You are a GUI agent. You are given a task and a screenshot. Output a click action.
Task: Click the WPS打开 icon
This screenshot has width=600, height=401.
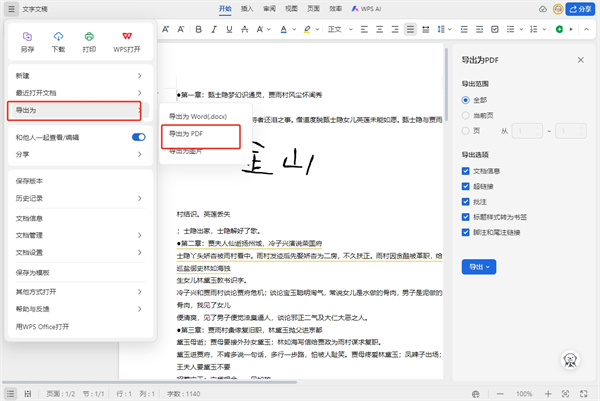click(127, 36)
